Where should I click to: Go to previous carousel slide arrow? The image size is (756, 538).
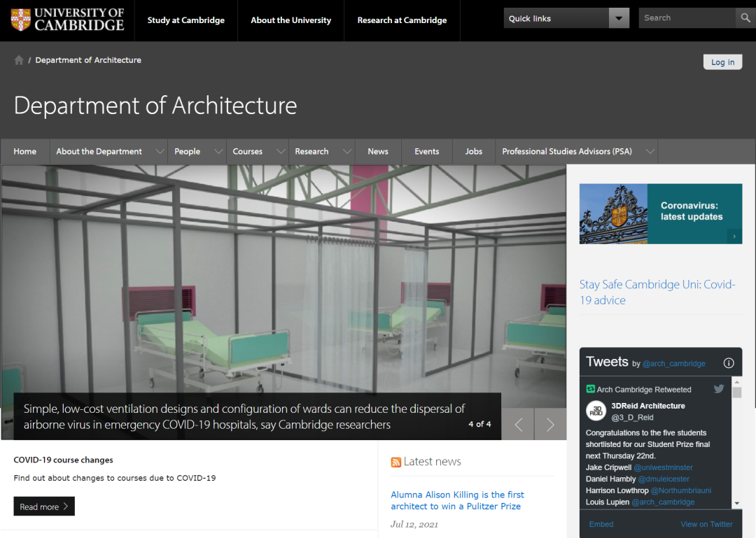(x=519, y=424)
